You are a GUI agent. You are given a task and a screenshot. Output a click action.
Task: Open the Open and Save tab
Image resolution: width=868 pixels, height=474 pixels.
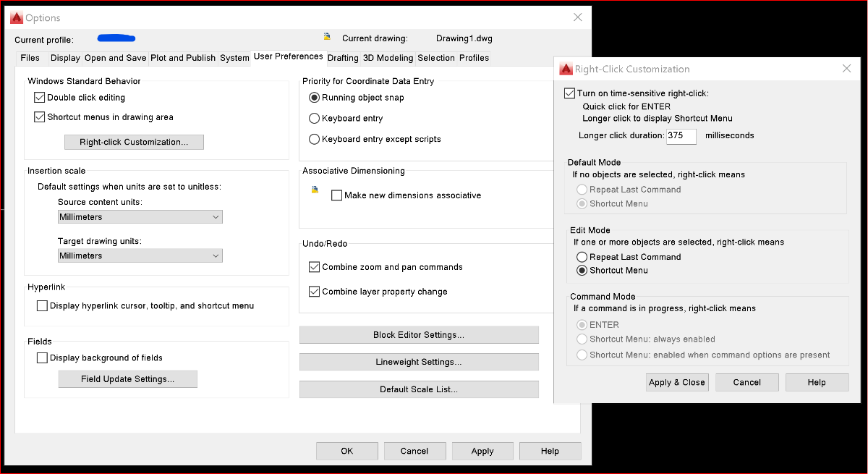click(116, 58)
